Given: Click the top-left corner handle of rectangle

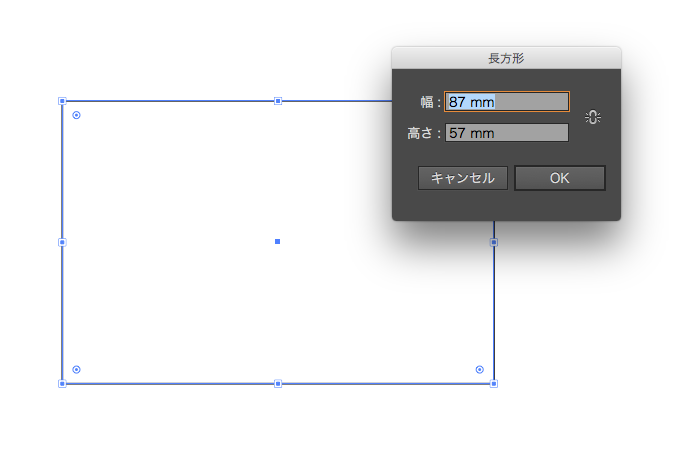Looking at the screenshot, I should [x=62, y=101].
